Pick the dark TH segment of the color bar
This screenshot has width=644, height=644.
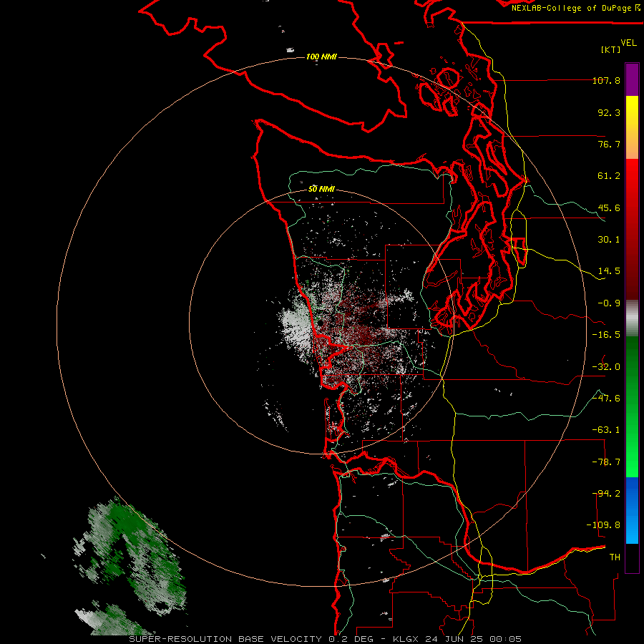click(x=632, y=557)
